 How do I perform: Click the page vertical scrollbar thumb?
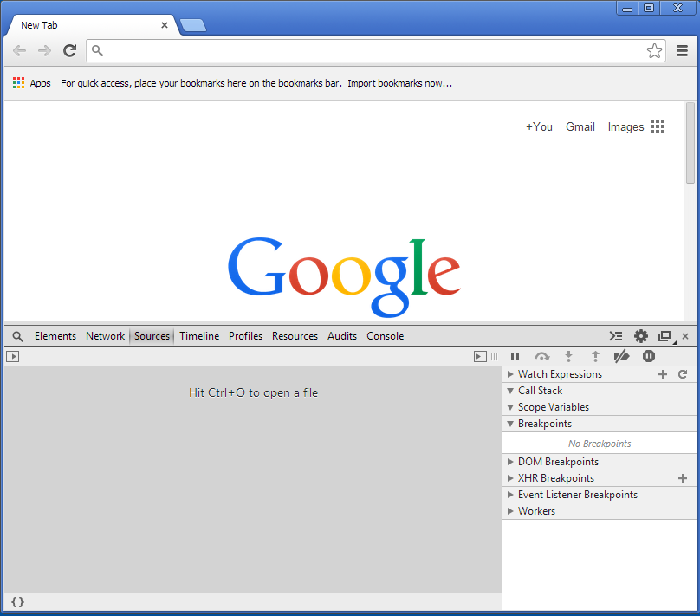coord(690,143)
